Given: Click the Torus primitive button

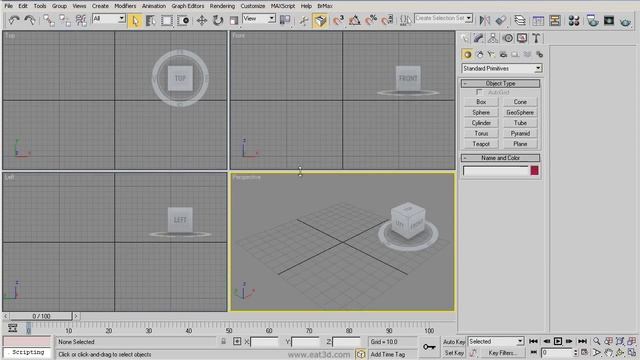Looking at the screenshot, I should (481, 133).
